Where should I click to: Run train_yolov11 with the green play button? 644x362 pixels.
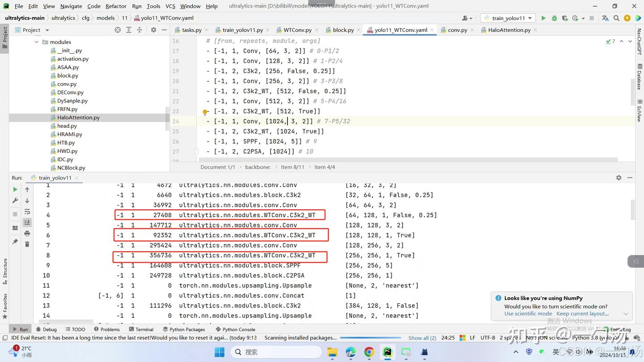(543, 18)
